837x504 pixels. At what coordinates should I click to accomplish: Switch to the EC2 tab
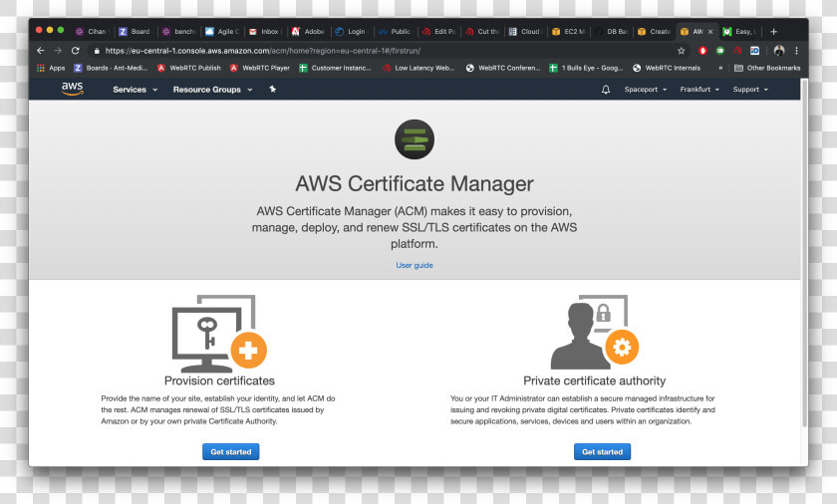(x=569, y=32)
